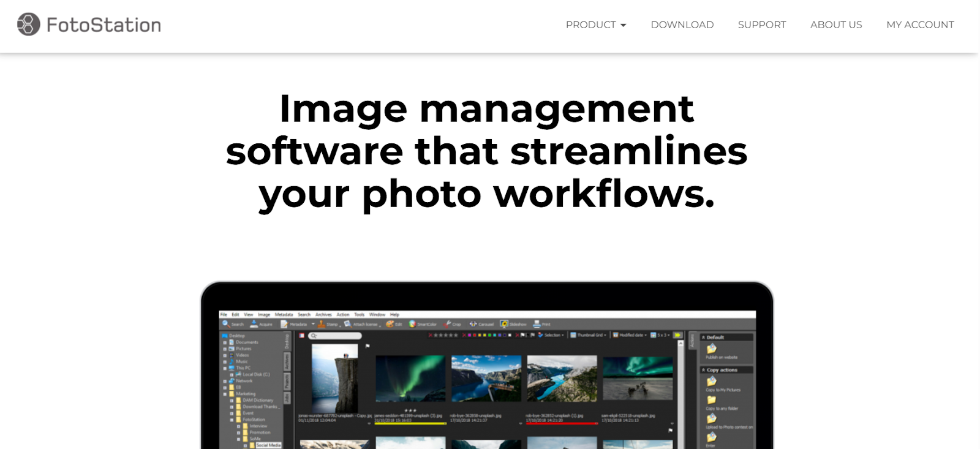The image size is (980, 449).
Task: Select the thumbnail sam-elgal-522518-unsplash.jpg
Action: (638, 379)
